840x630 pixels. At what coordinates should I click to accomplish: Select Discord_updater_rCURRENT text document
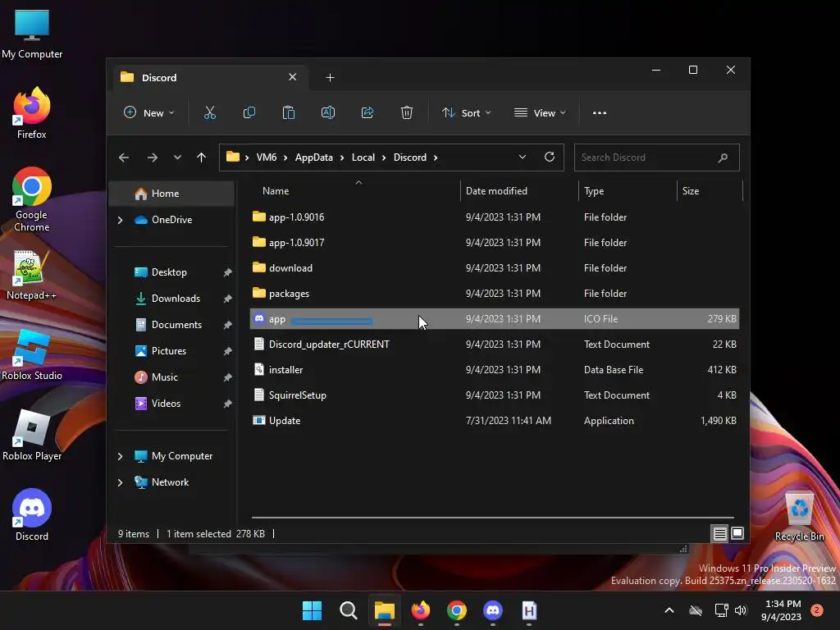[495, 345]
